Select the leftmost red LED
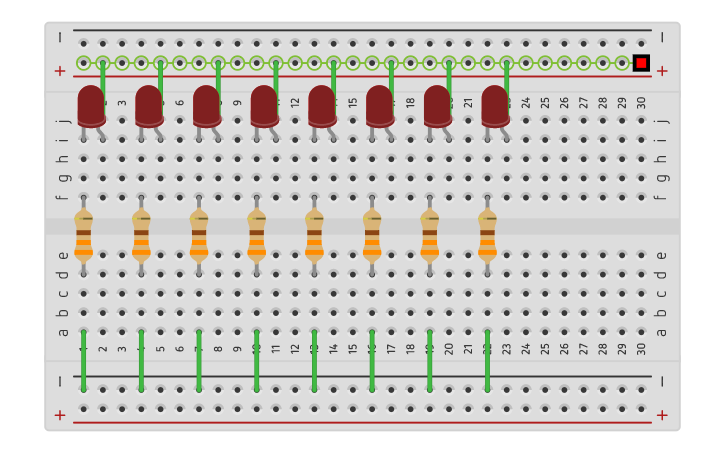725x453 pixels. click(91, 106)
